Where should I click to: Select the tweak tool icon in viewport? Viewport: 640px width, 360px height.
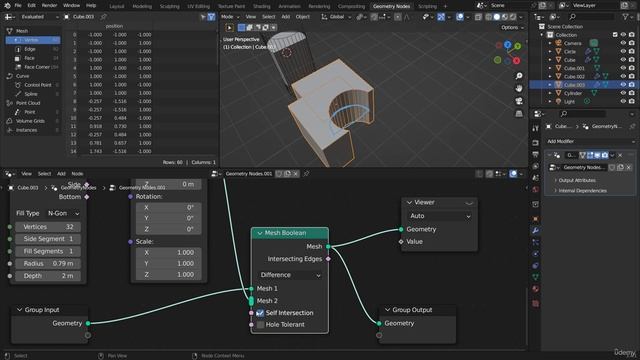coord(229,27)
